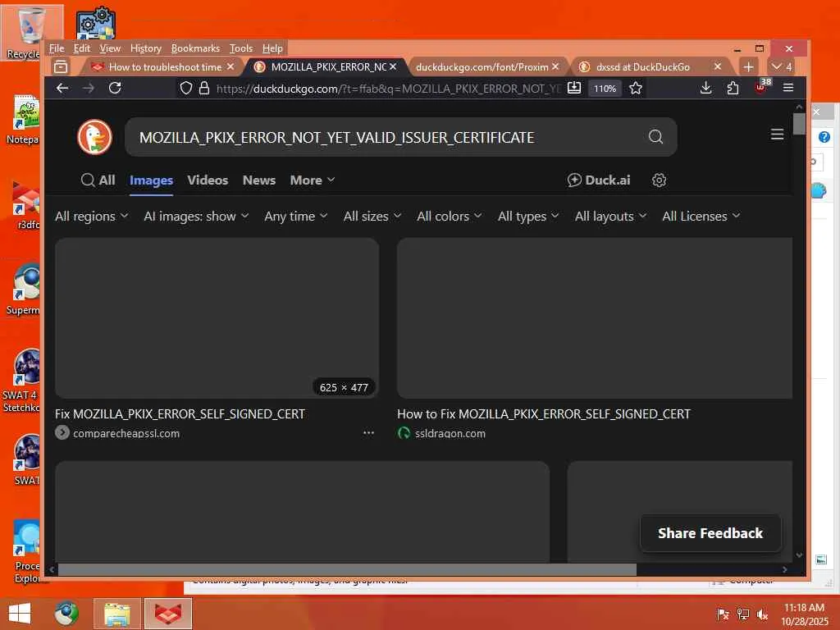
Task: Open the Action Center flag tray icon
Action: click(723, 614)
